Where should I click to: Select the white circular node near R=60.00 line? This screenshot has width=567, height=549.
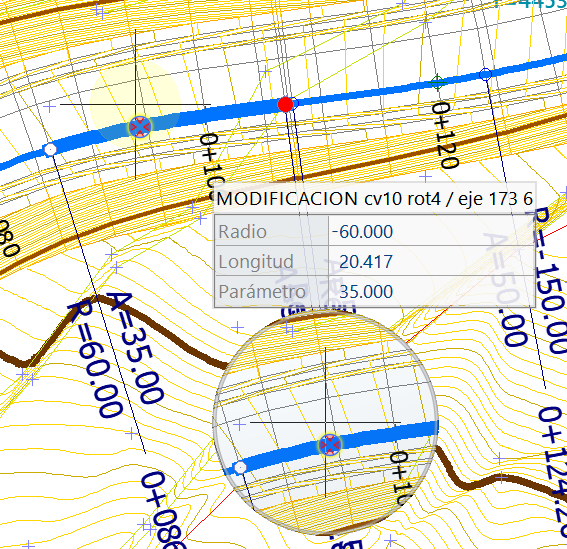50,149
